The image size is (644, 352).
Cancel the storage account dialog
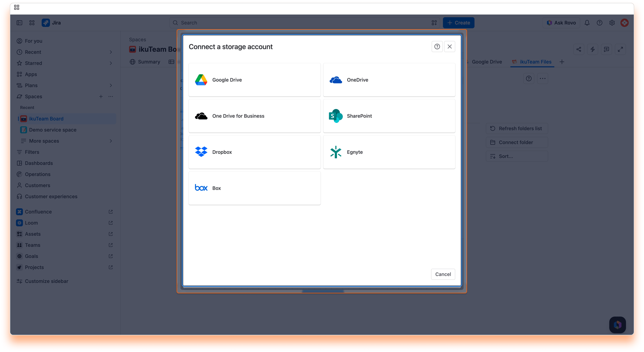[443, 274]
